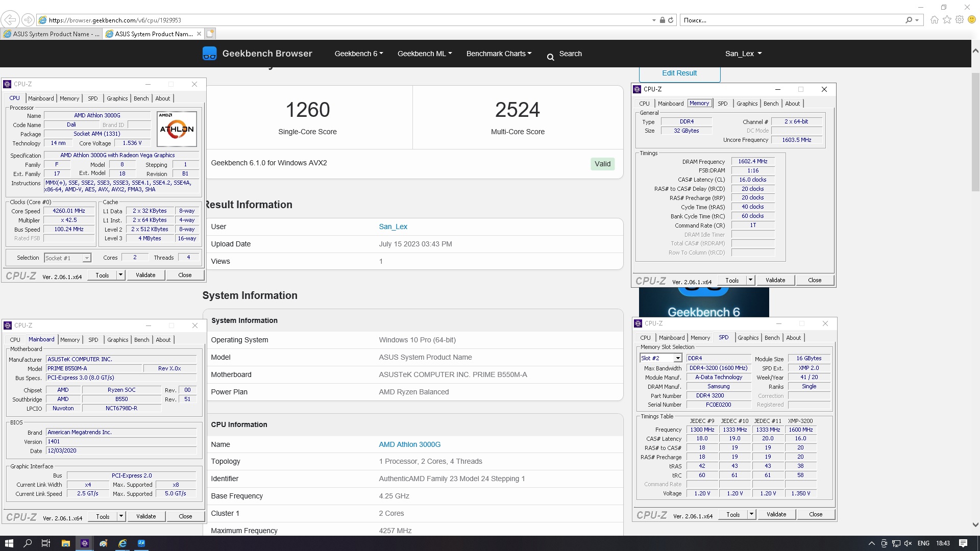Screen dimensions: 980x551
Task: Click the lock security icon in address bar
Action: click(x=662, y=20)
